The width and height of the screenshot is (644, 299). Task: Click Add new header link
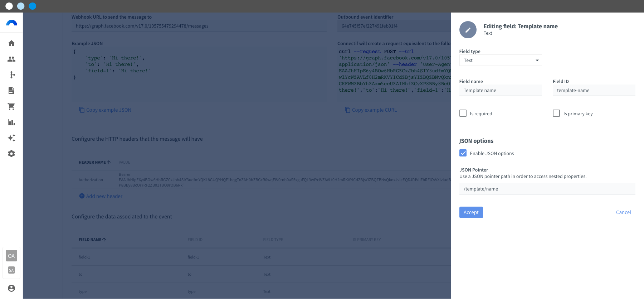pyautogui.click(x=104, y=196)
